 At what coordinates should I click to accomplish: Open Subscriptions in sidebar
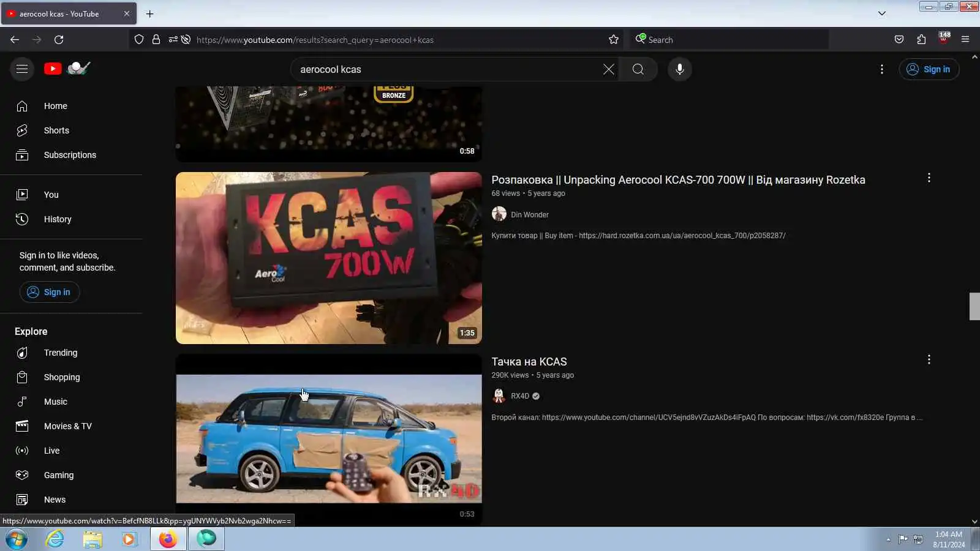[x=71, y=155]
